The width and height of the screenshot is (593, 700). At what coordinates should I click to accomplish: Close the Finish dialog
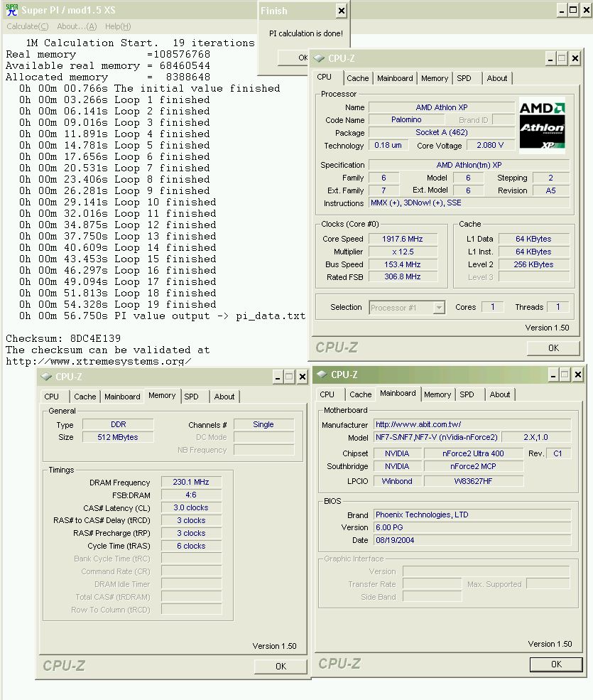(x=341, y=11)
